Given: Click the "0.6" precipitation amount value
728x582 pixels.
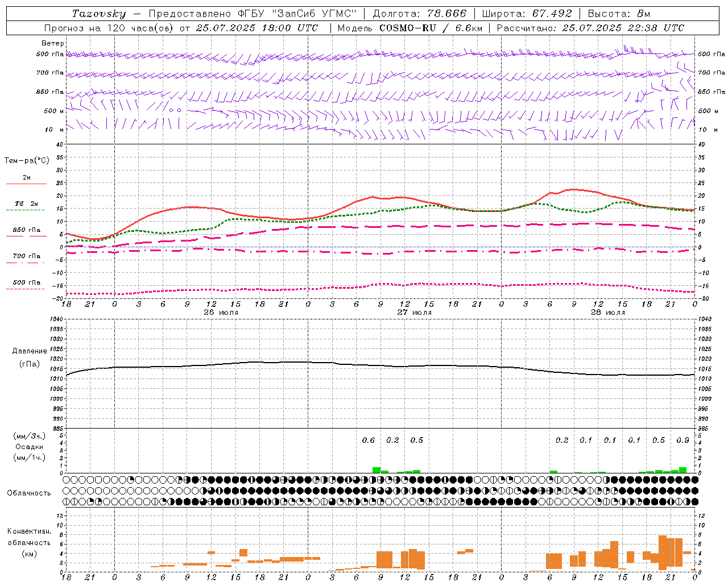Looking at the screenshot, I should 369,440.
